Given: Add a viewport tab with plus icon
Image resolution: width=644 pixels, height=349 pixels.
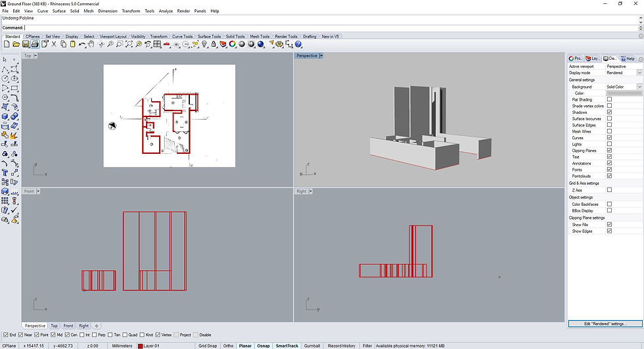Looking at the screenshot, I should (97, 326).
